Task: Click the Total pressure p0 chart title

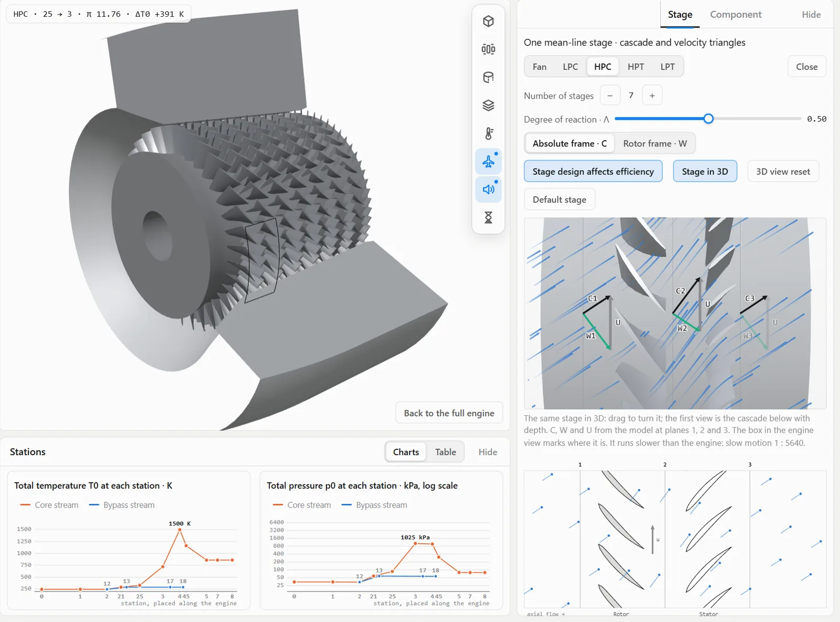Action: pyautogui.click(x=362, y=486)
